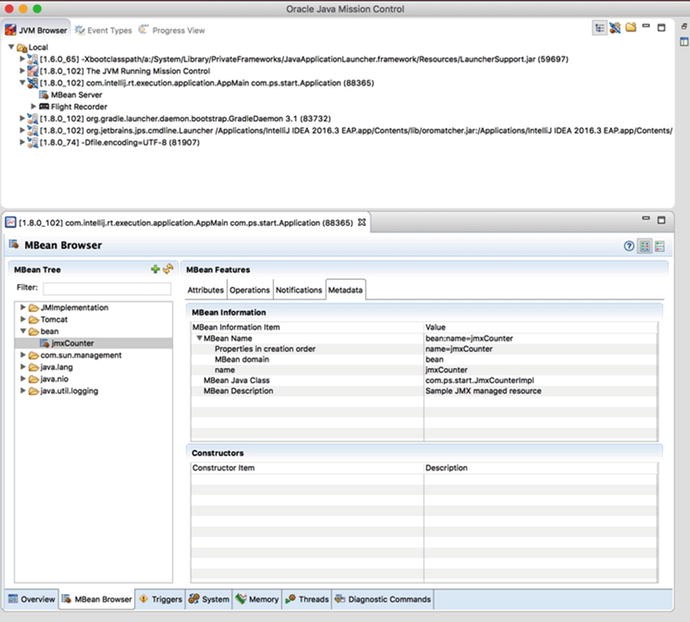Open the Overview bottom tab
Viewport: 690px width, 622px height.
pyautogui.click(x=32, y=599)
